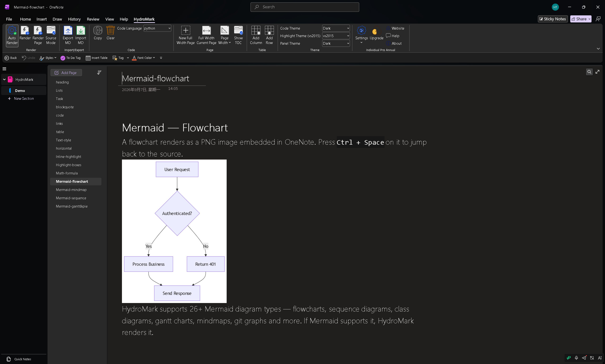
Task: Open Quick Notes
Action: [20, 359]
